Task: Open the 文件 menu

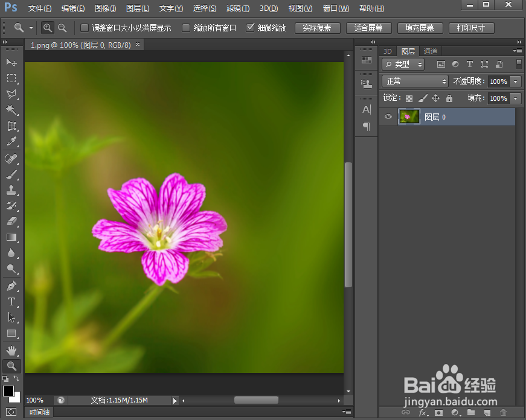Action: click(40, 8)
